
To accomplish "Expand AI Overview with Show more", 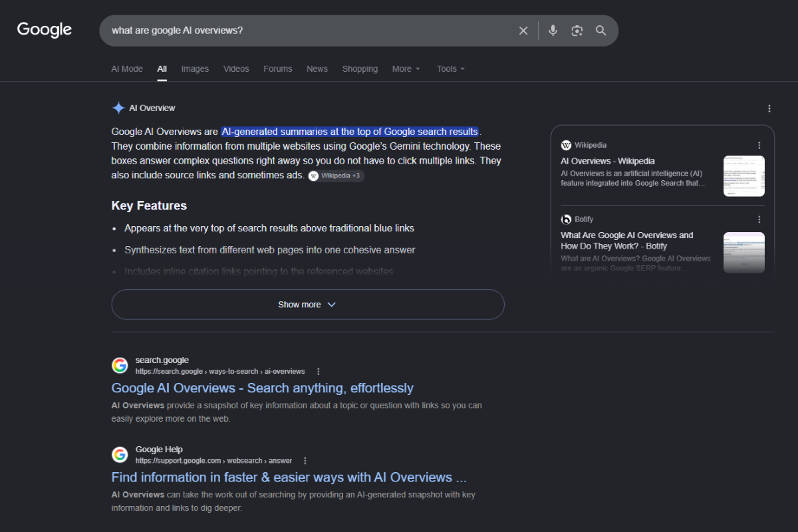I will coord(308,305).
